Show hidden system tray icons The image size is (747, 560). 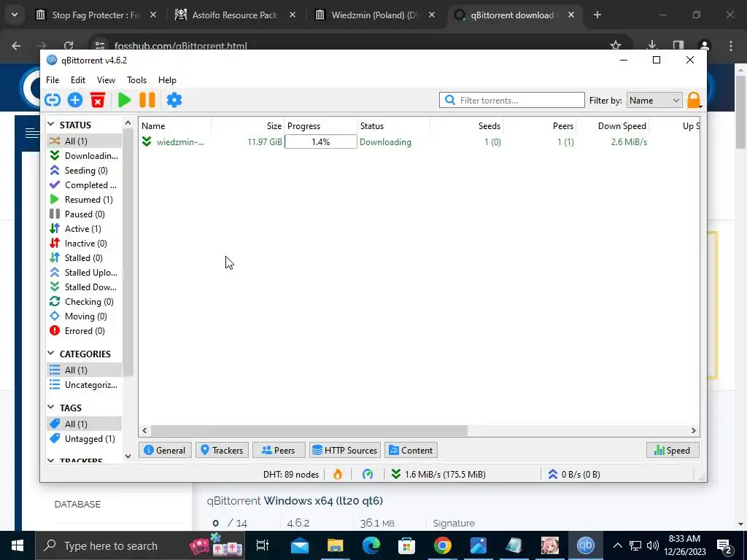tap(617, 545)
